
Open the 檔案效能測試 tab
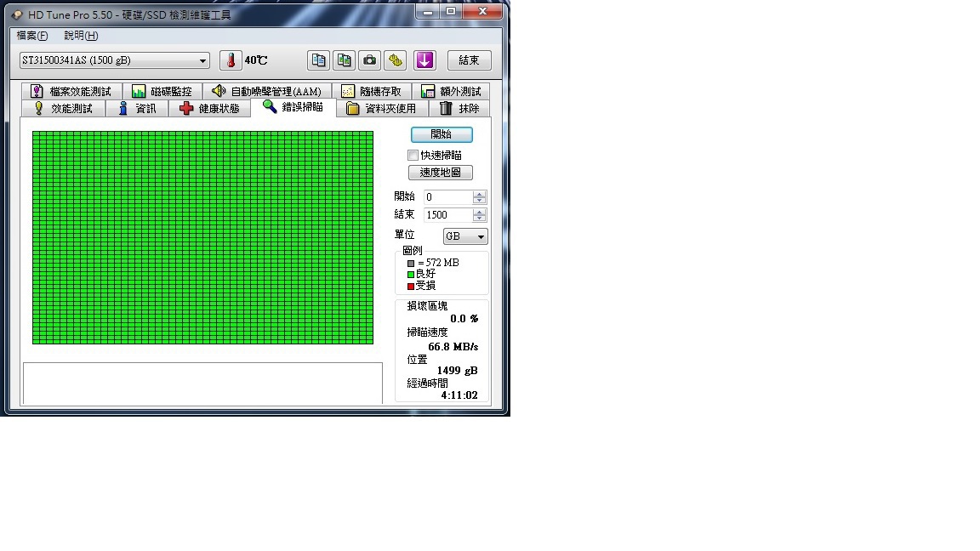click(x=71, y=91)
